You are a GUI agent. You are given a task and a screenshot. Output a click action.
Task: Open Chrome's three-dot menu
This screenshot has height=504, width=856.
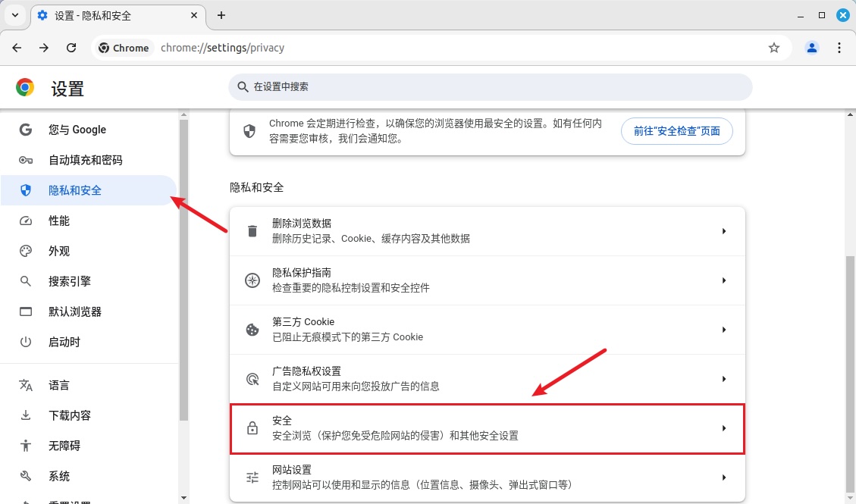(839, 48)
